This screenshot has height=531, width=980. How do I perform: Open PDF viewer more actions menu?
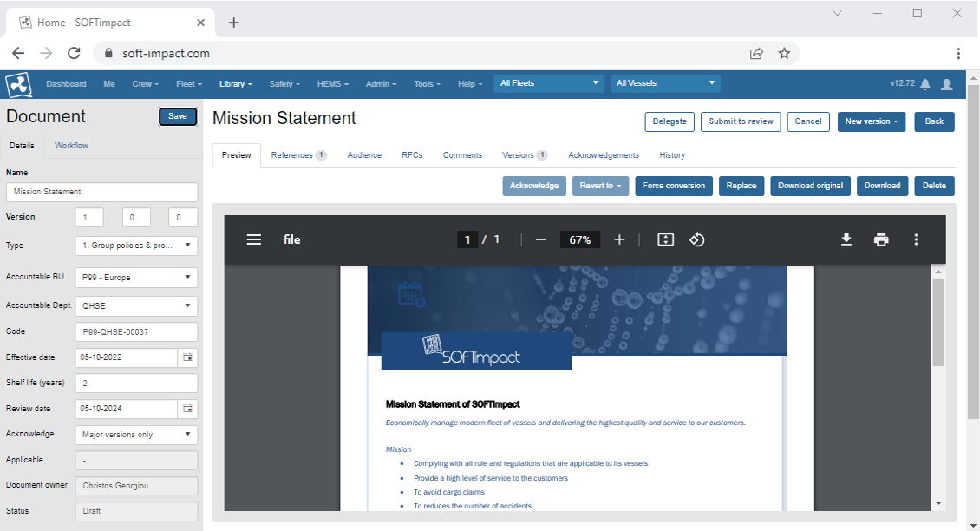pyautogui.click(x=916, y=239)
